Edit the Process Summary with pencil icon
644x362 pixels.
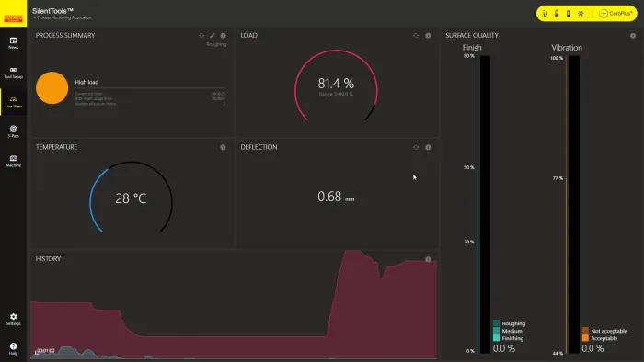[213, 36]
